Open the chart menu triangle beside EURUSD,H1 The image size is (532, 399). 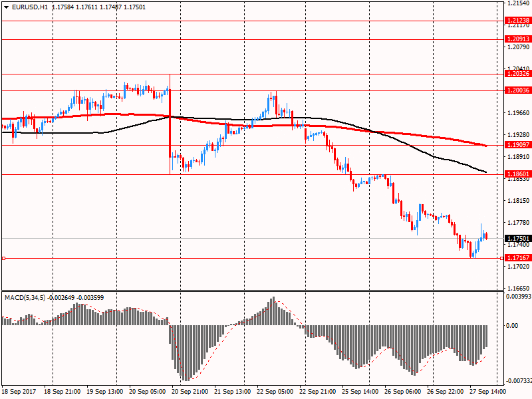pyautogui.click(x=6, y=7)
